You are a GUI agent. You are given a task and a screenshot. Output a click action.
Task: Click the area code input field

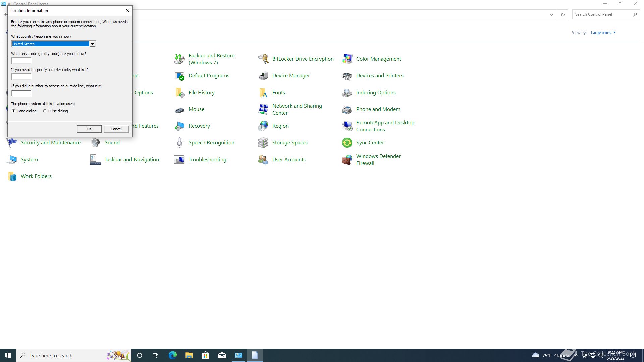(x=21, y=61)
